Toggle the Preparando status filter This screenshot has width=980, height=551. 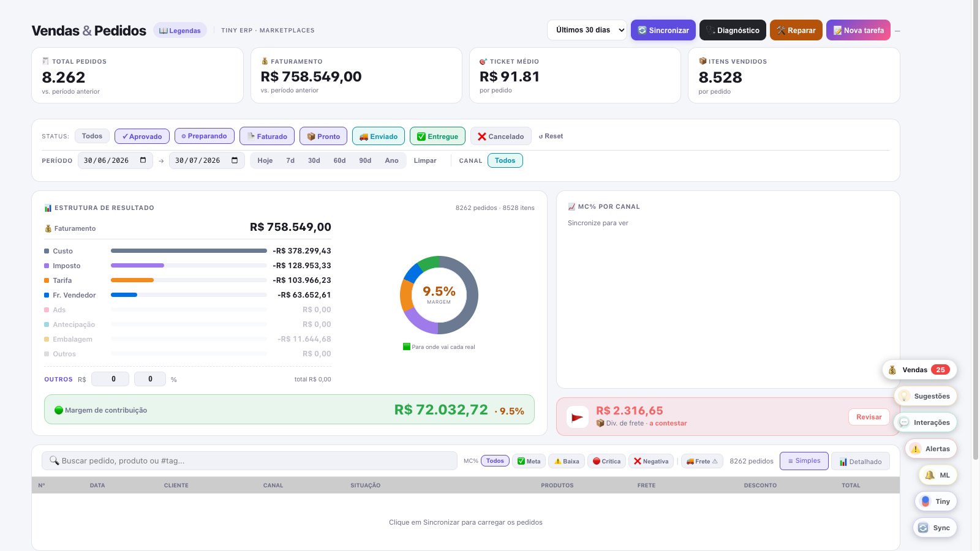tap(205, 136)
